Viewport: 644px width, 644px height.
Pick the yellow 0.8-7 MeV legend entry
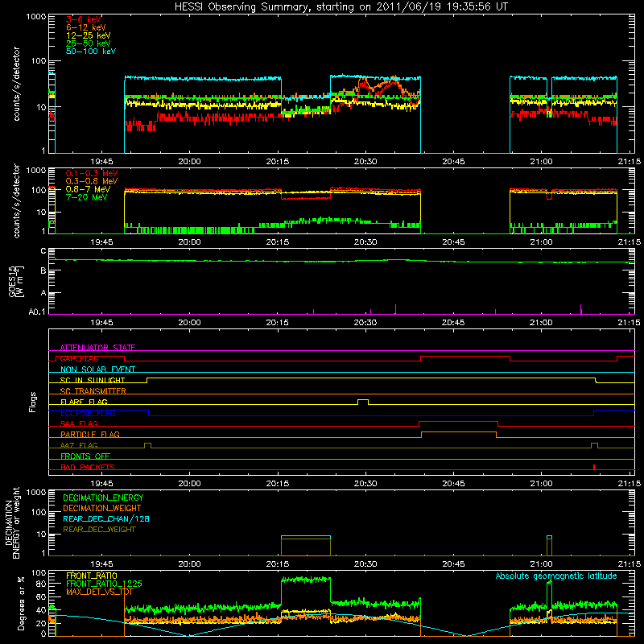pyautogui.click(x=88, y=189)
